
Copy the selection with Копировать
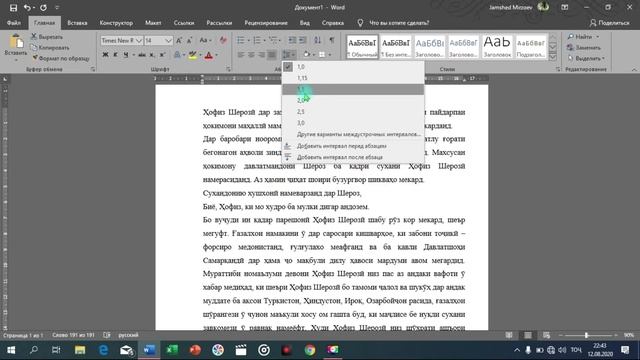pyautogui.click(x=50, y=47)
